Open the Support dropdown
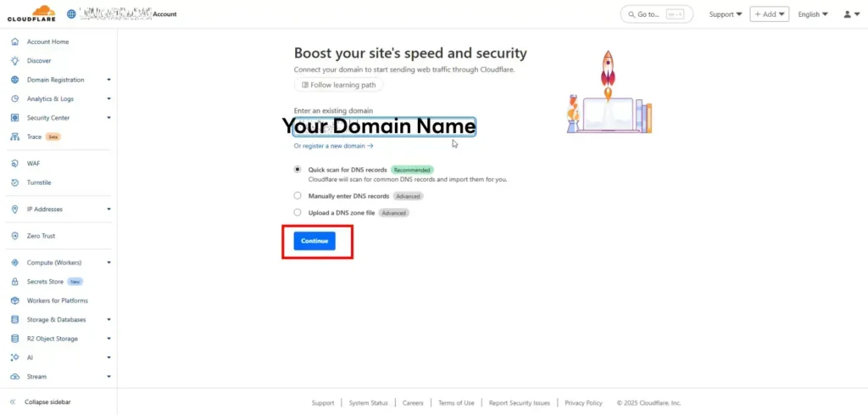 click(726, 14)
